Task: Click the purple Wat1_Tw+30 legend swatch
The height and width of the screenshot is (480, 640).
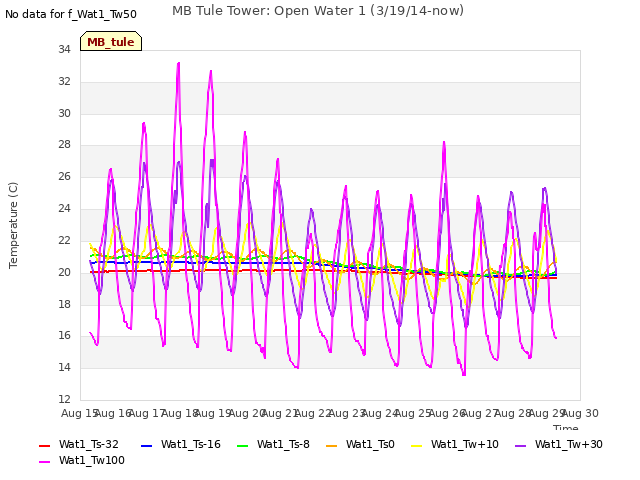Action: (x=520, y=445)
